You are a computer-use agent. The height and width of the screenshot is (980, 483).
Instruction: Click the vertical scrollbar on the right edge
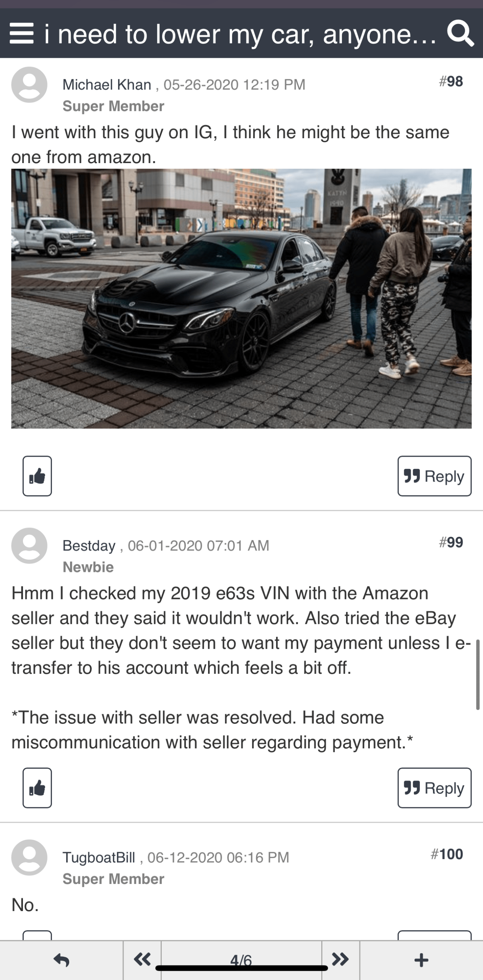[x=478, y=675]
